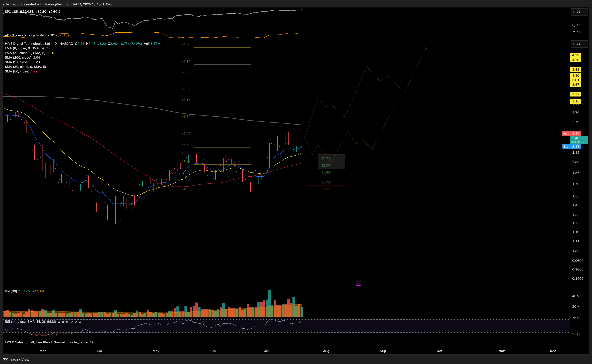Click the yellow 3.15 price label

pos(575,101)
